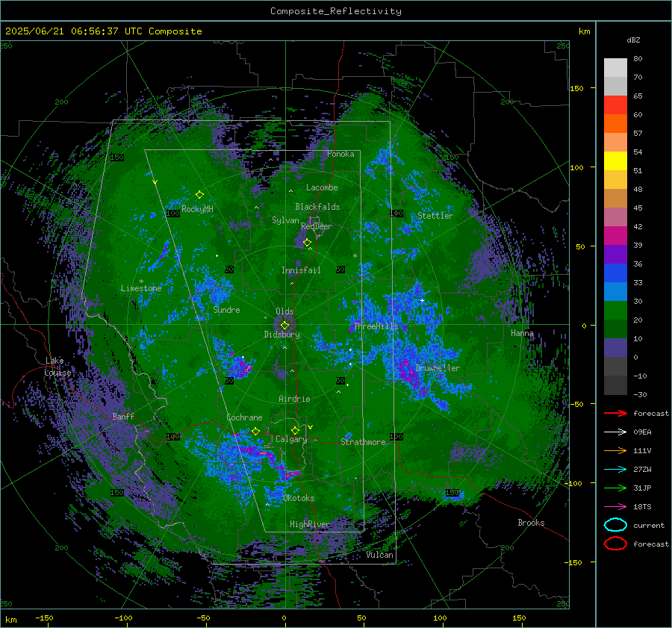Select the Stettler label
The height and width of the screenshot is (628, 672).
pyautogui.click(x=435, y=216)
